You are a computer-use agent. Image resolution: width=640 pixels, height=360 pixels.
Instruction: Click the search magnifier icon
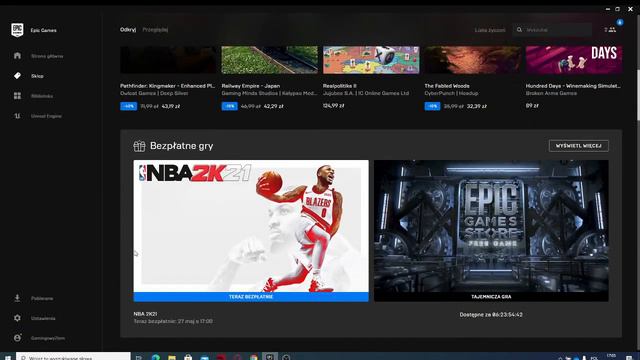(519, 30)
